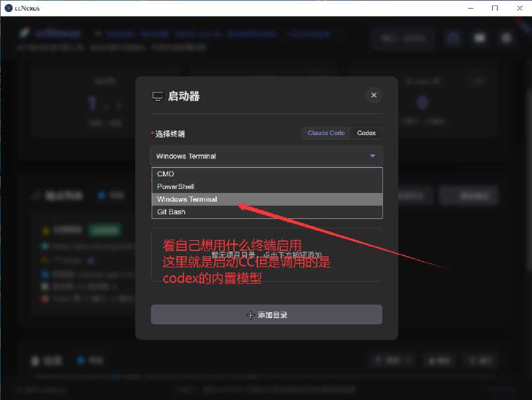Click the monitor icon beside 启动器 title
The image size is (532, 400).
pos(158,97)
